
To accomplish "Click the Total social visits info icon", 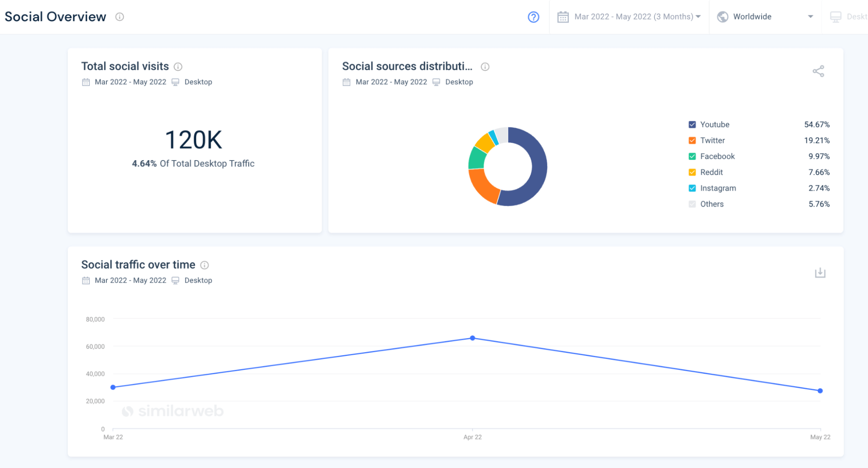I will pyautogui.click(x=178, y=66).
